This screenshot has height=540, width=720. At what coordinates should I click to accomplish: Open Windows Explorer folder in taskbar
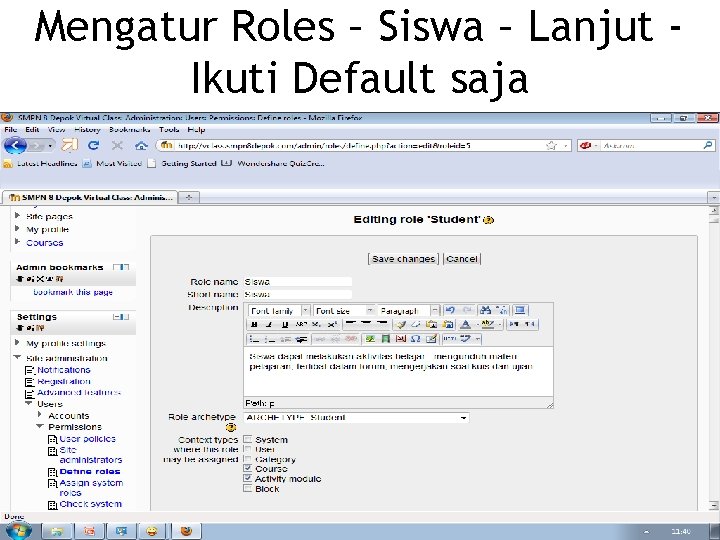[x=56, y=531]
